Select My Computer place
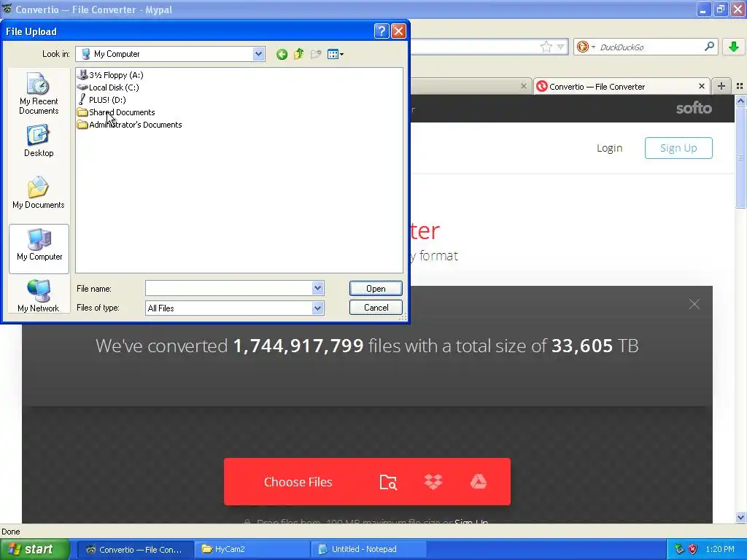Image resolution: width=747 pixels, height=560 pixels. pyautogui.click(x=39, y=249)
